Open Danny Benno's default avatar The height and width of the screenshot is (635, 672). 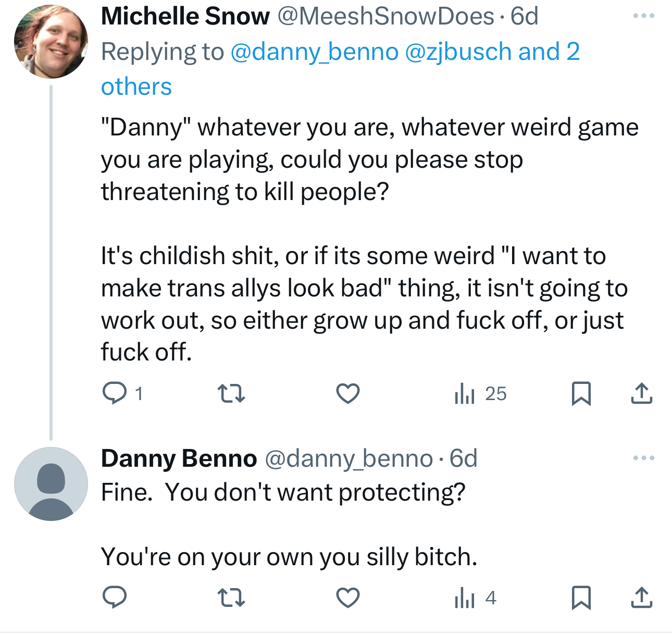point(51,484)
